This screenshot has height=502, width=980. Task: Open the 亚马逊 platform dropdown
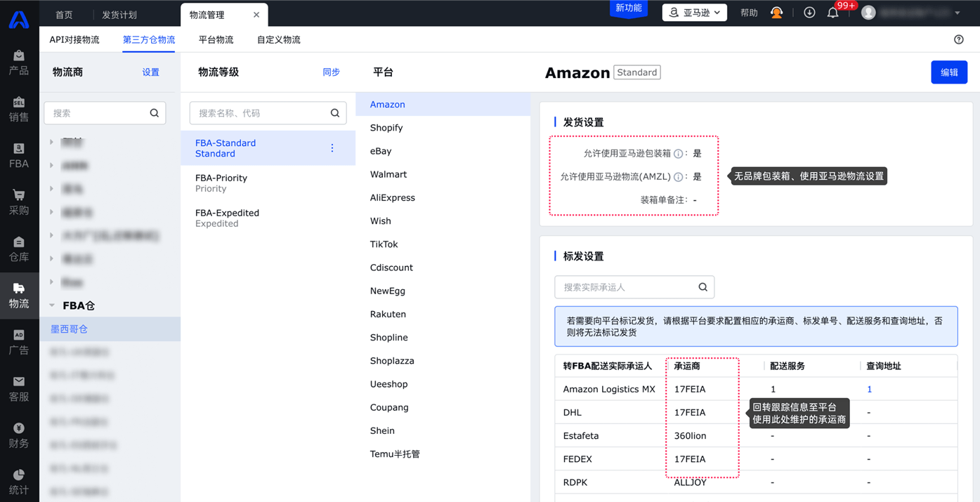click(694, 13)
